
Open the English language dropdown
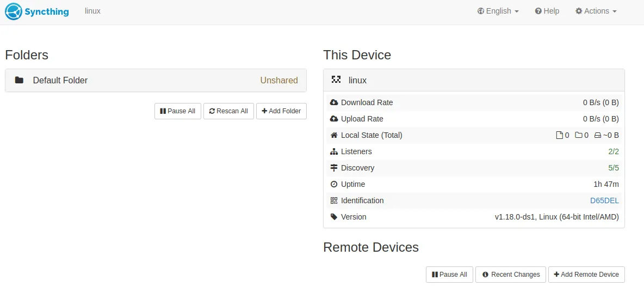(498, 11)
